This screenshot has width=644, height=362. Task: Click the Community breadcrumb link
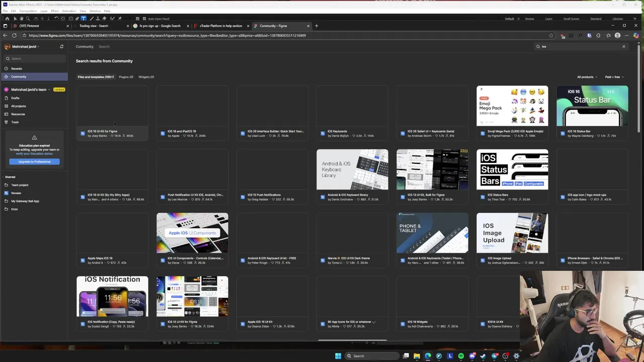[85, 47]
